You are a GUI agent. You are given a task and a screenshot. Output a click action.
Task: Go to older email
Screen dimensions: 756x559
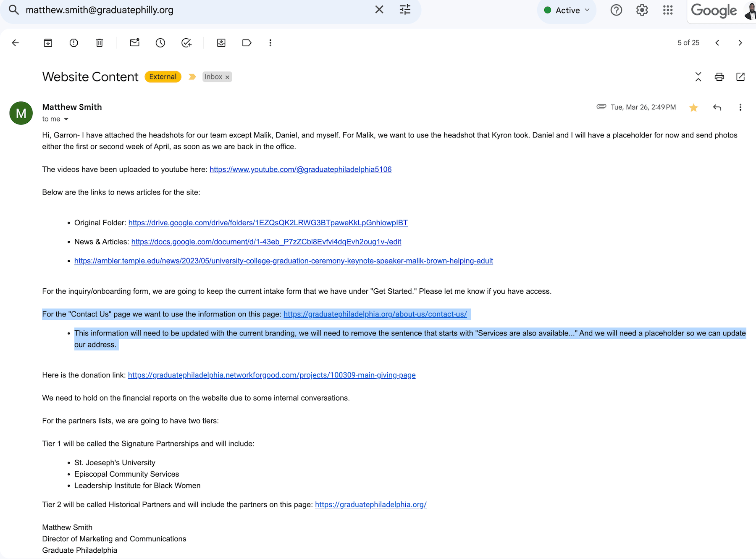(x=740, y=43)
